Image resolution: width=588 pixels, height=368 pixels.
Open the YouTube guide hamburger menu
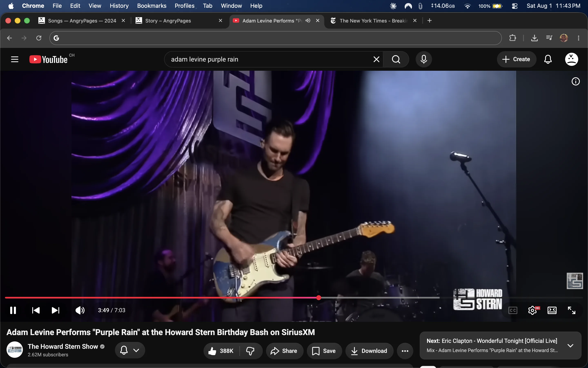tap(14, 59)
